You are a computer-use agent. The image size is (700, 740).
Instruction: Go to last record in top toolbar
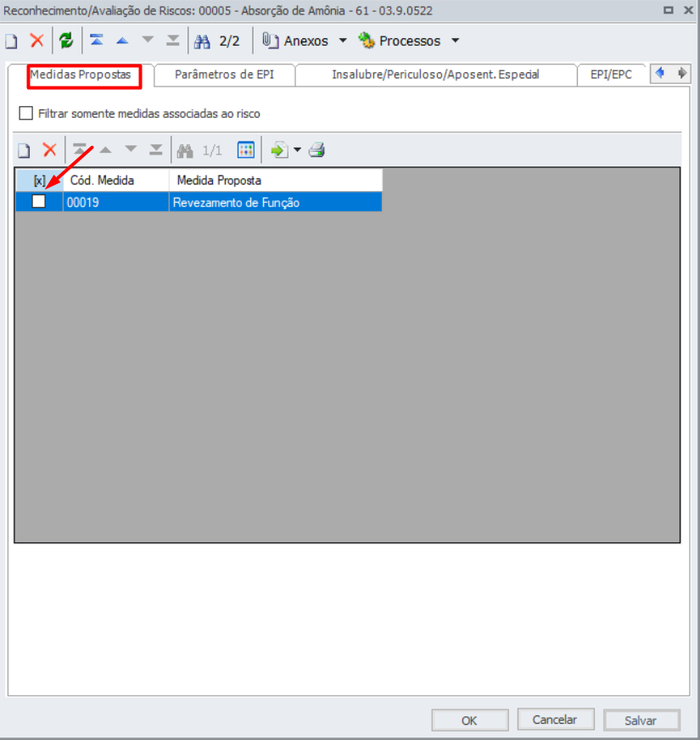coord(173,41)
